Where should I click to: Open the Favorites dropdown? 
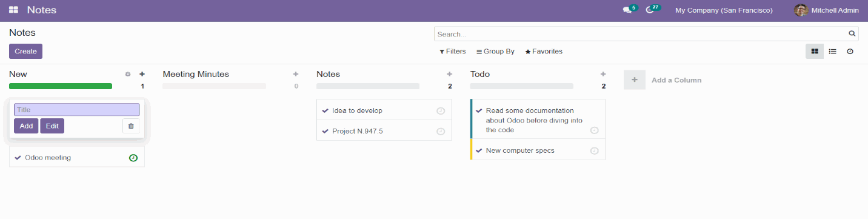coord(544,52)
